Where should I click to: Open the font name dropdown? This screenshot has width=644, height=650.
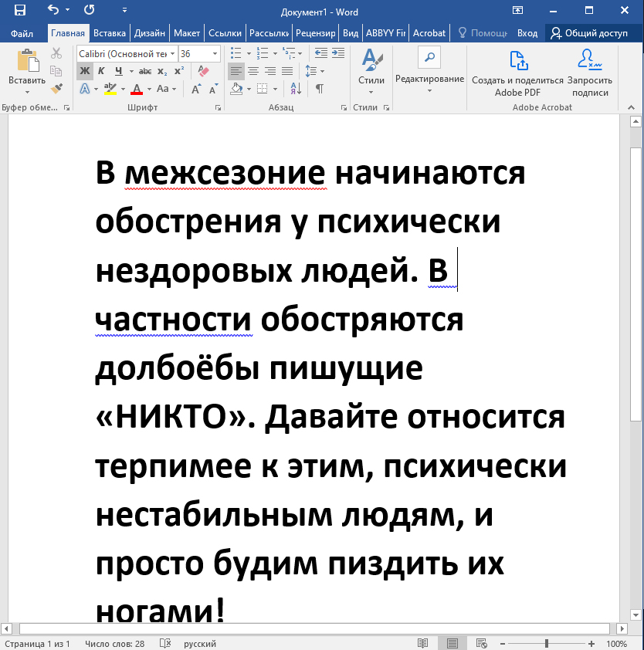[x=172, y=54]
